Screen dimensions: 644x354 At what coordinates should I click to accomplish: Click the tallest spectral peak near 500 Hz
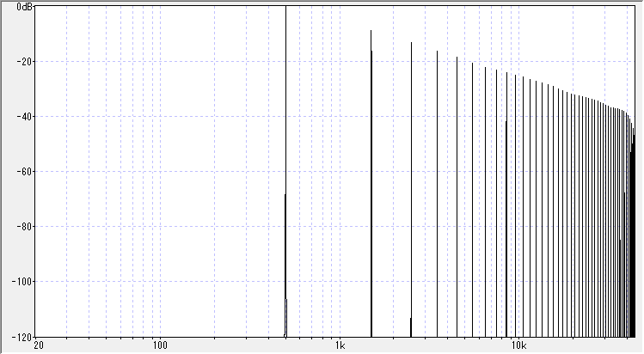pyautogui.click(x=285, y=172)
